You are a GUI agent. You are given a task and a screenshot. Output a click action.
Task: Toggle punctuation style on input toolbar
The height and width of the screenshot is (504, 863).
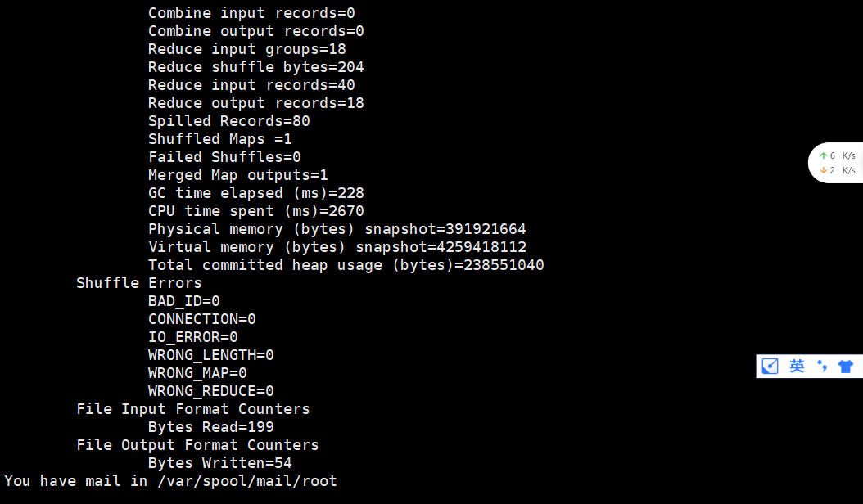click(x=822, y=366)
